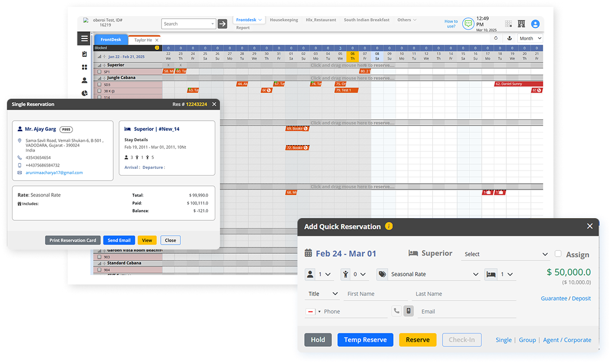Expand the Others menu in top navigation

(407, 20)
